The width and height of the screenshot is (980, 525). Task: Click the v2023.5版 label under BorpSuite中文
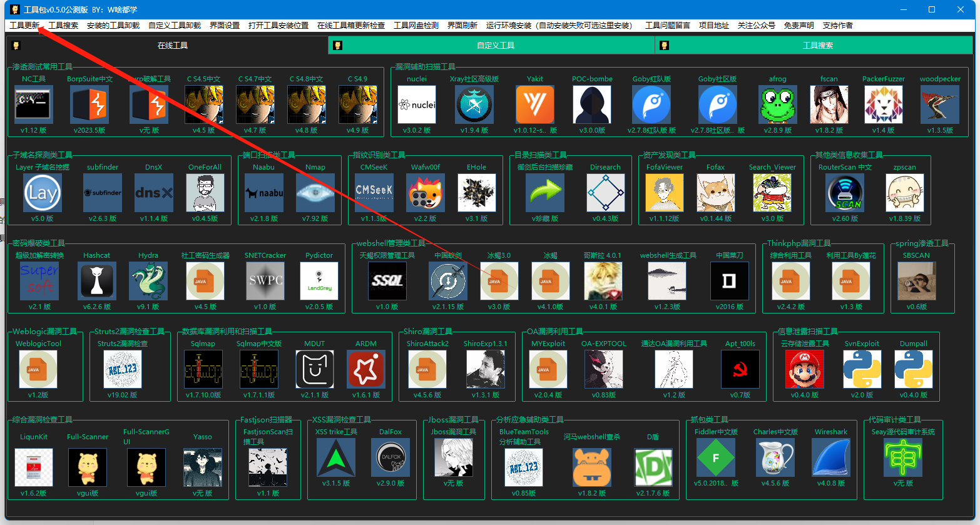click(x=89, y=130)
